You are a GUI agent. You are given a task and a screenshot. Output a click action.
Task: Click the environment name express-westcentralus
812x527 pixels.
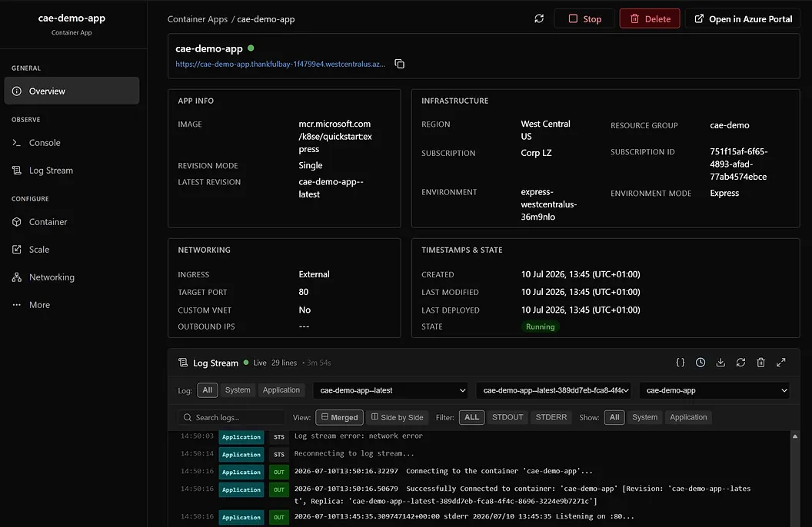548,204
